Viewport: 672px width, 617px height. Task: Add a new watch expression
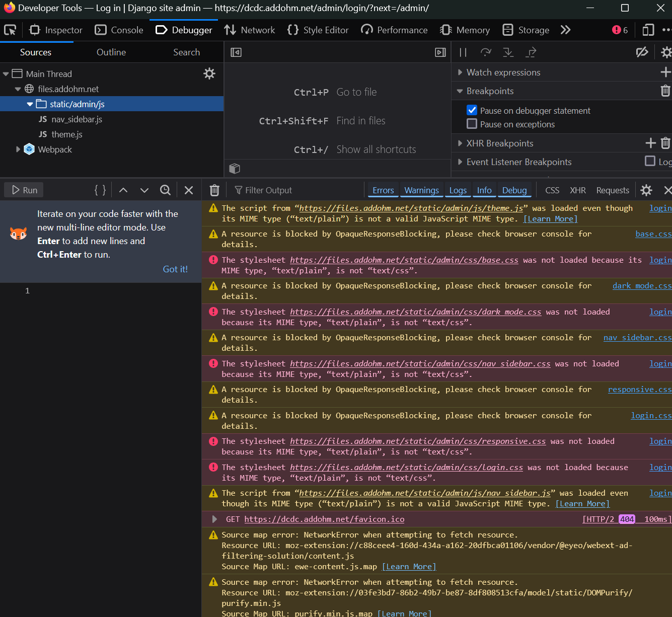tap(665, 72)
